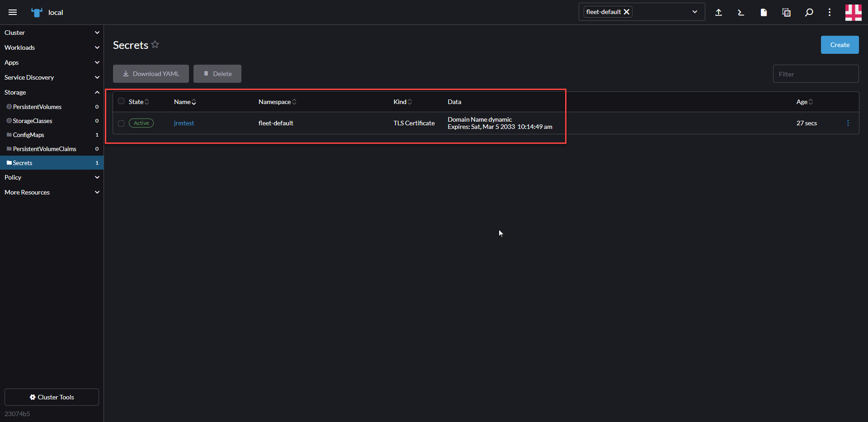Import YAML using the upload icon
The width and height of the screenshot is (868, 422).
pyautogui.click(x=719, y=12)
